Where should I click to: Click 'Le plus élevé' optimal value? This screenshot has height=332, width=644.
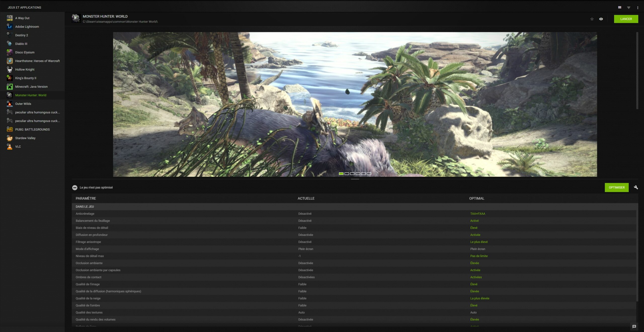pyautogui.click(x=479, y=242)
